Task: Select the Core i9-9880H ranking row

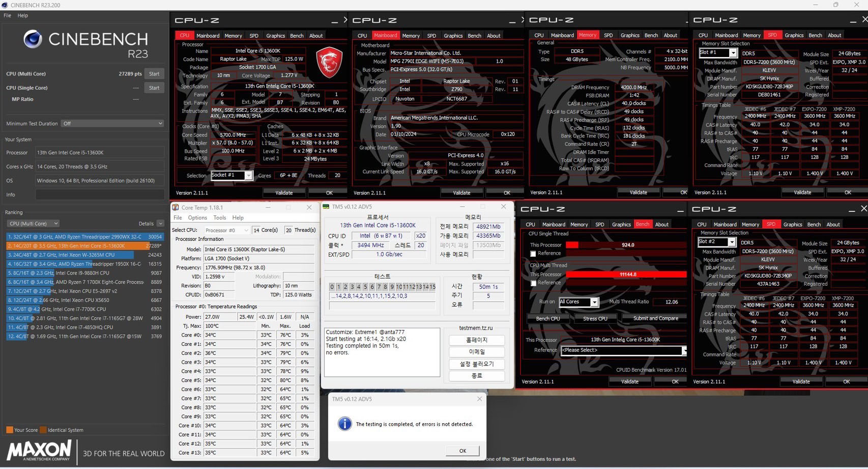Action: point(85,273)
